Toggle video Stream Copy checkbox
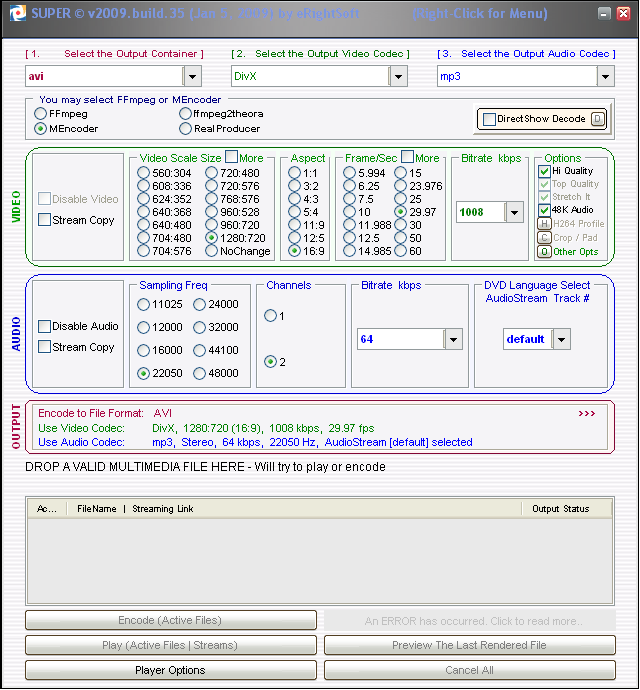Viewport: 640px width, 690px height. [x=44, y=220]
